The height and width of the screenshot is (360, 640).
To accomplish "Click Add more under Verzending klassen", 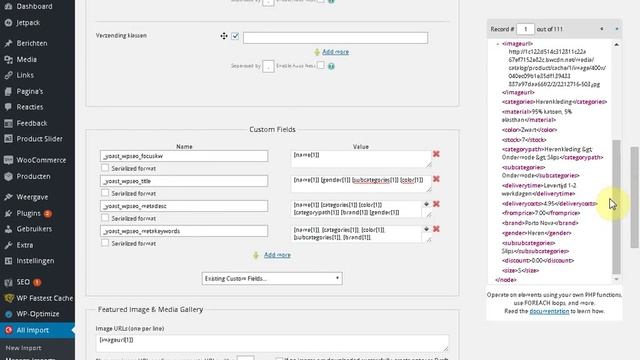I will pos(335,52).
